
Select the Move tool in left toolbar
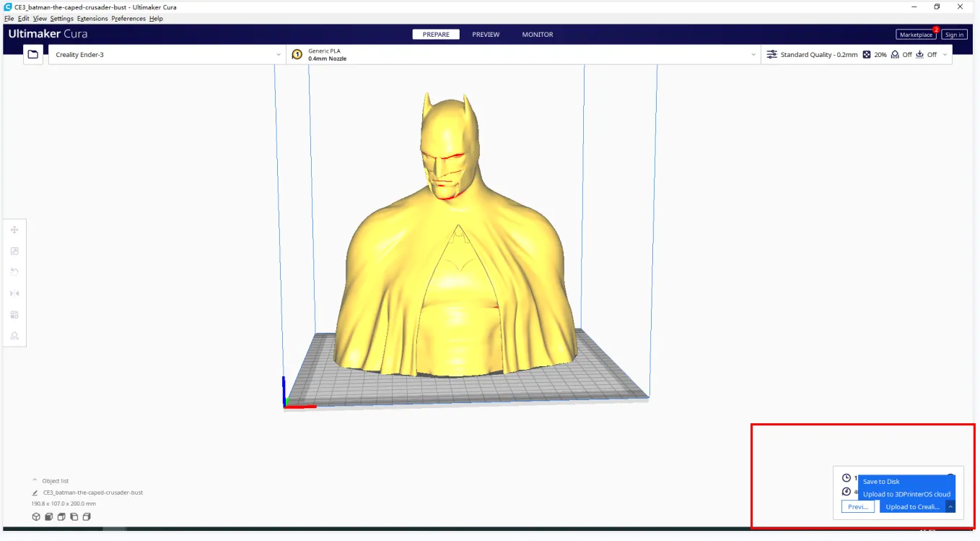(x=14, y=230)
